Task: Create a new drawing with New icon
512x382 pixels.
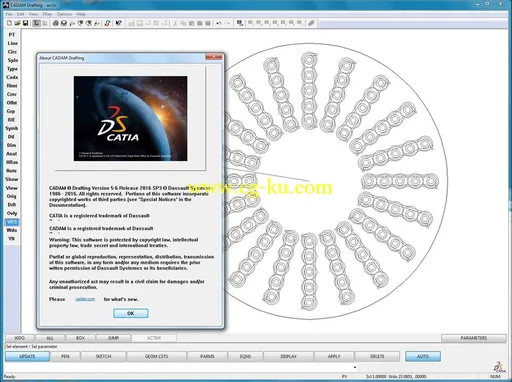Action: coord(9,23)
